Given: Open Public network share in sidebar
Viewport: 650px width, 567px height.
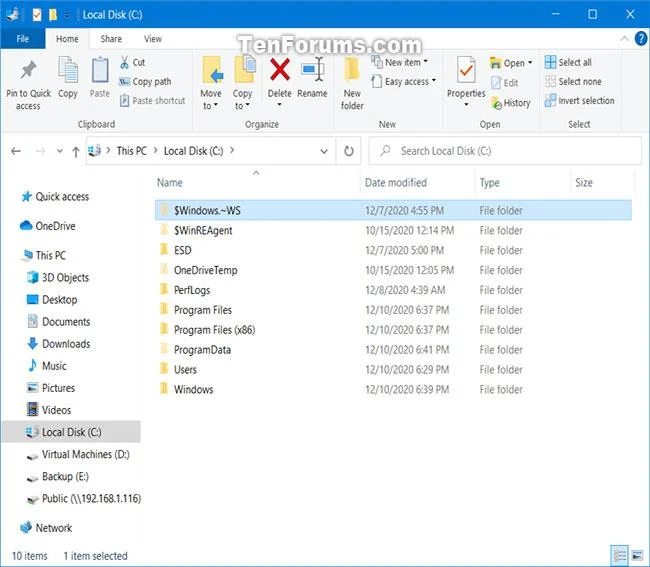Looking at the screenshot, I should 84,499.
